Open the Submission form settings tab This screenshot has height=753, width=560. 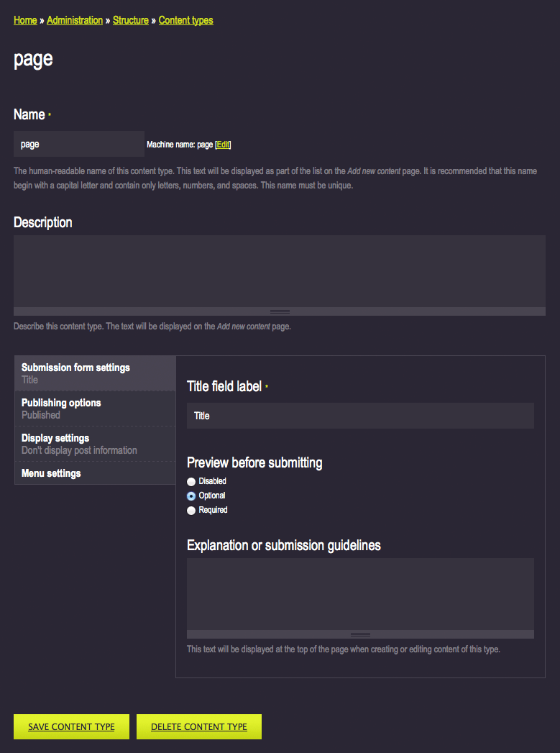pyautogui.click(x=96, y=373)
